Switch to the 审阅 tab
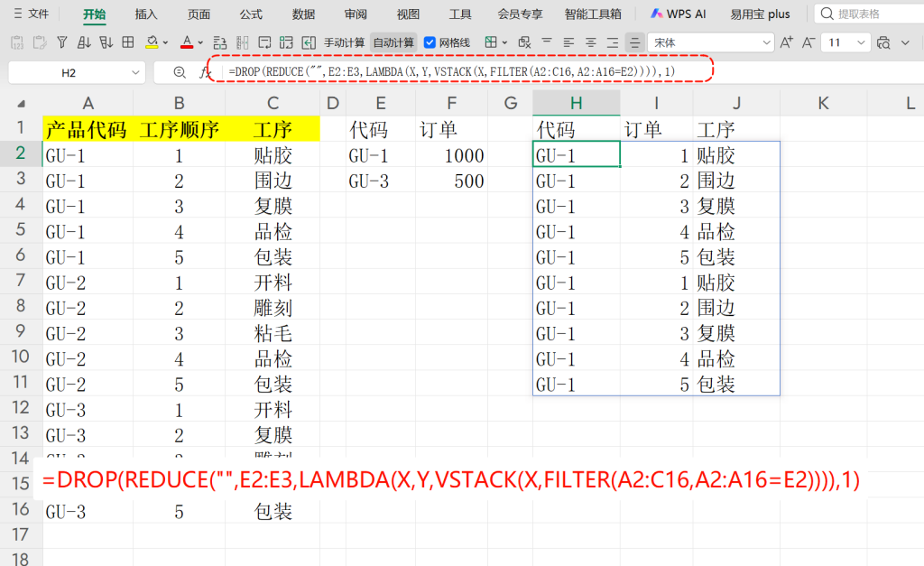This screenshot has width=924, height=566. click(356, 14)
